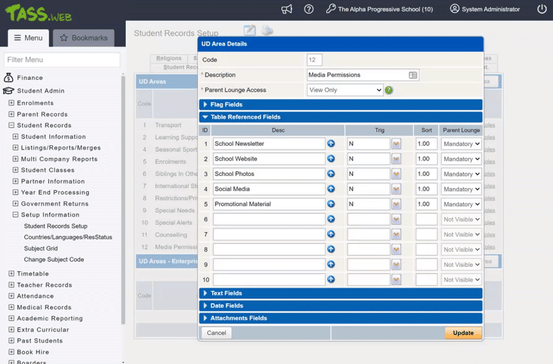Click the Filter Menu search field
Viewport: 553px width, 364px height.
62,60
